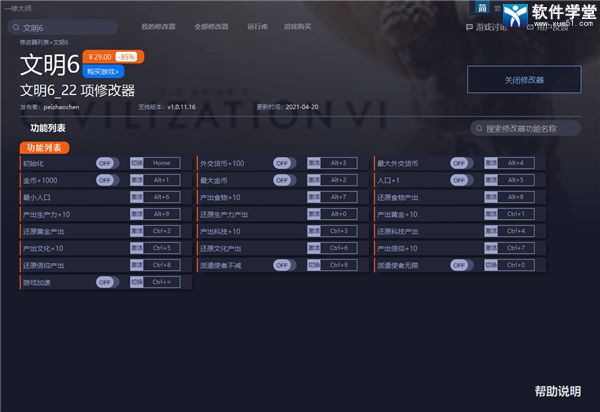600x412 pixels.
Task: Click the 文明6_22 项修改器 title text
Action: point(77,90)
